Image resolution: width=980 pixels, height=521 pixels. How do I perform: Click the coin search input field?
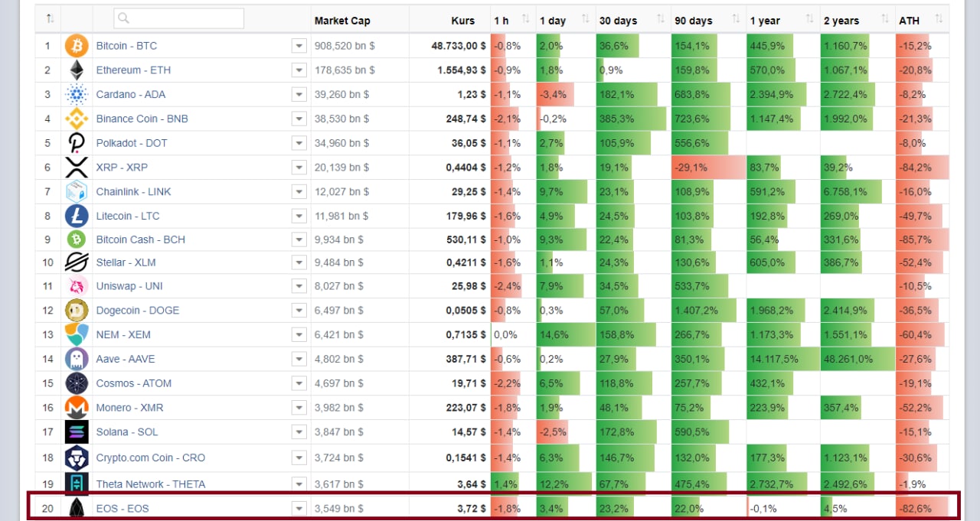click(178, 18)
